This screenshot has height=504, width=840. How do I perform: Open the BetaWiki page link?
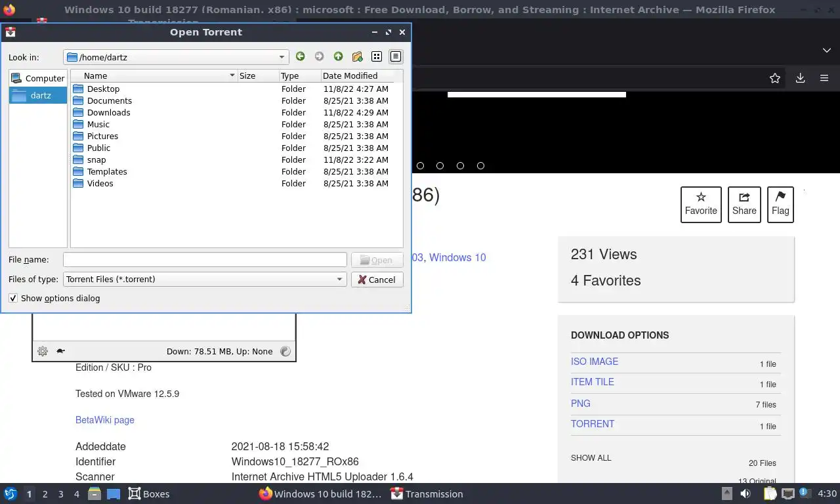105,420
